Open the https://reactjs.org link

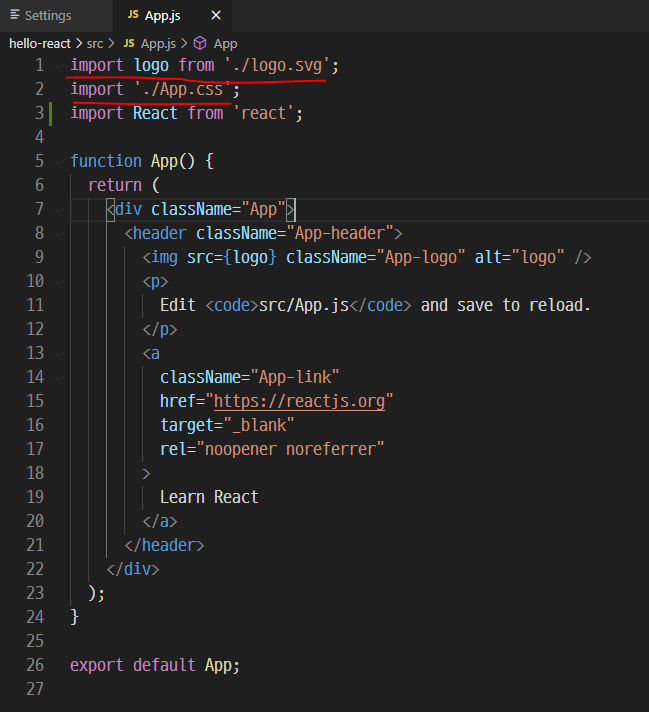point(299,401)
